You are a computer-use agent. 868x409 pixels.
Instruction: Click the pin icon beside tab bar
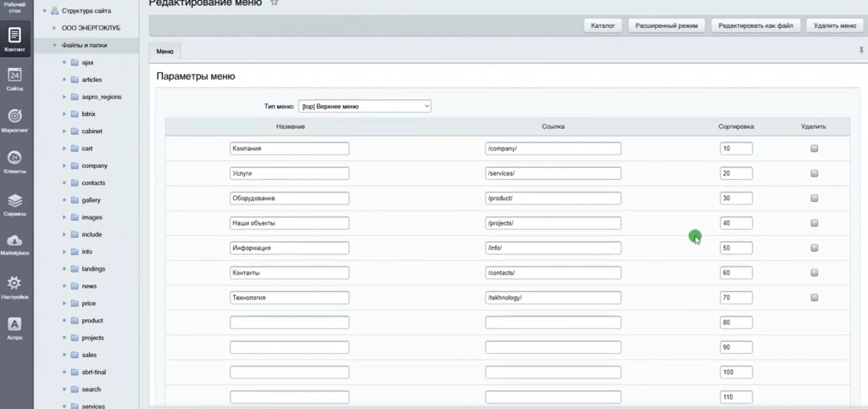[x=861, y=50]
